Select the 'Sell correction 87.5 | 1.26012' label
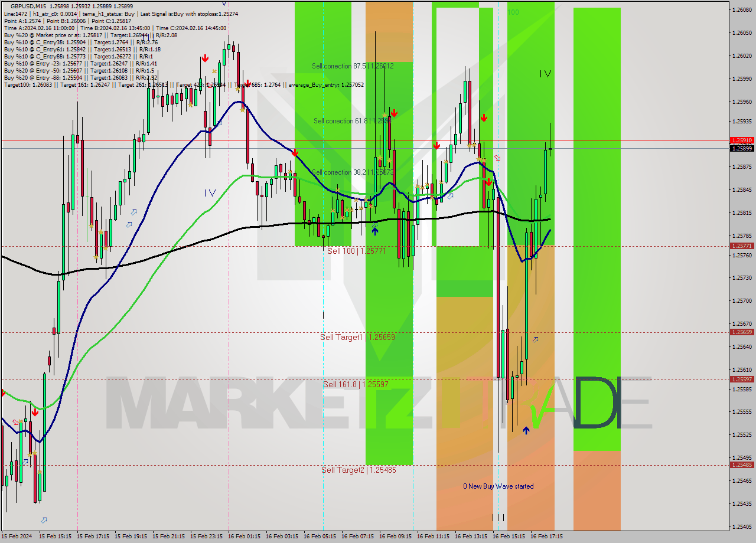 point(353,66)
